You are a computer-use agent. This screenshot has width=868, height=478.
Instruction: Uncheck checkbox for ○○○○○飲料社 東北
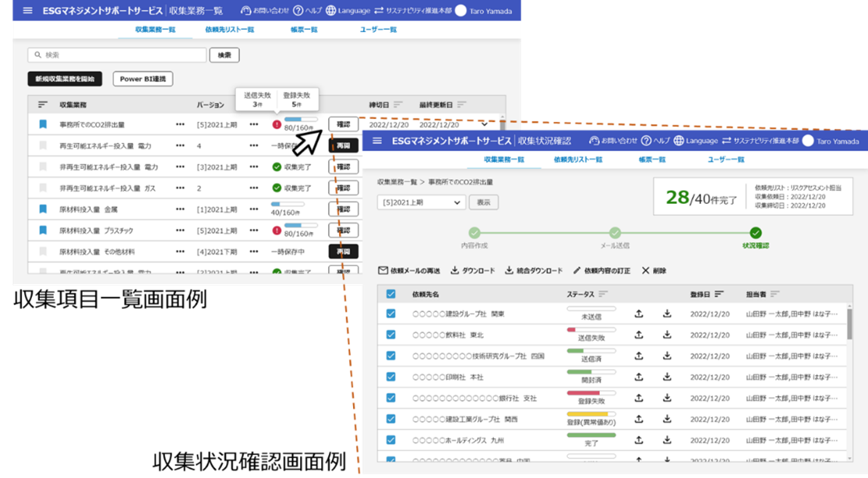[x=391, y=335]
